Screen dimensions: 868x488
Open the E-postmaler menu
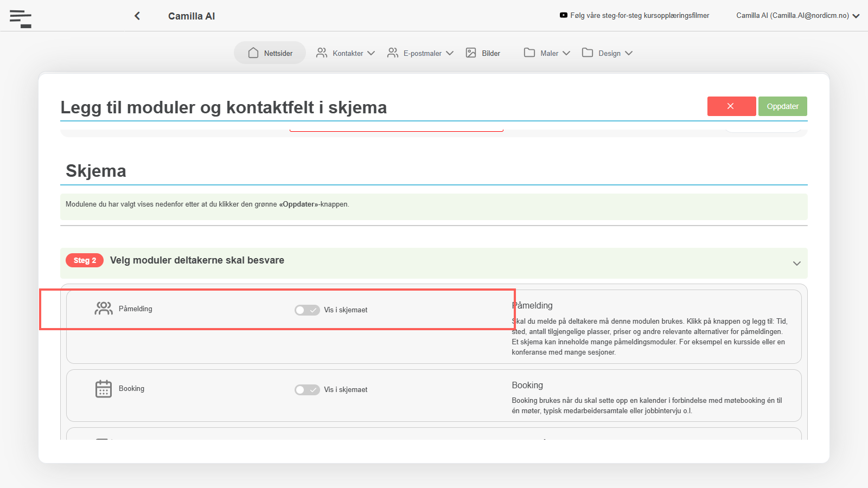pyautogui.click(x=420, y=53)
